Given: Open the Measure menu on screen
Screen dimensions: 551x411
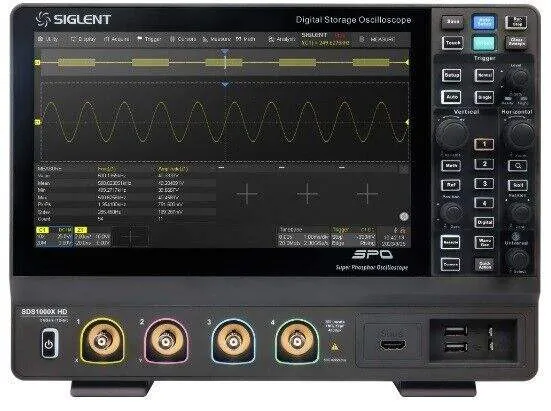Looking at the screenshot, I should [x=216, y=40].
